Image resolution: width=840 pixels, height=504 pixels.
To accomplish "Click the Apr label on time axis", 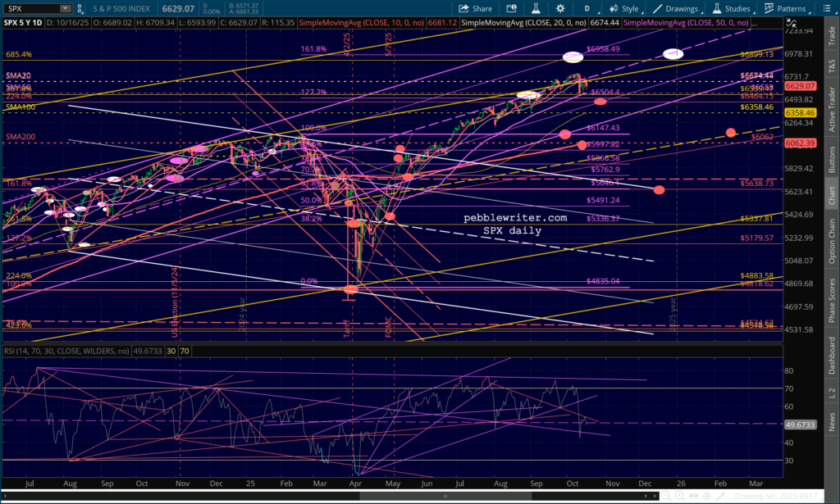I will point(355,484).
